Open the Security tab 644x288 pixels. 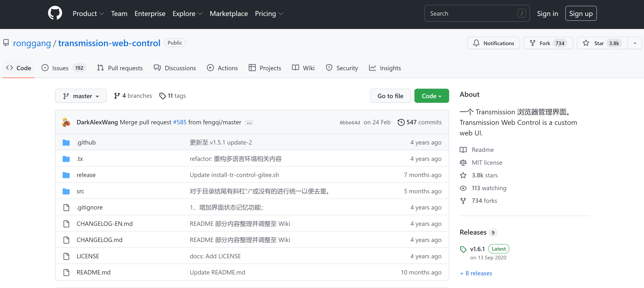click(342, 68)
